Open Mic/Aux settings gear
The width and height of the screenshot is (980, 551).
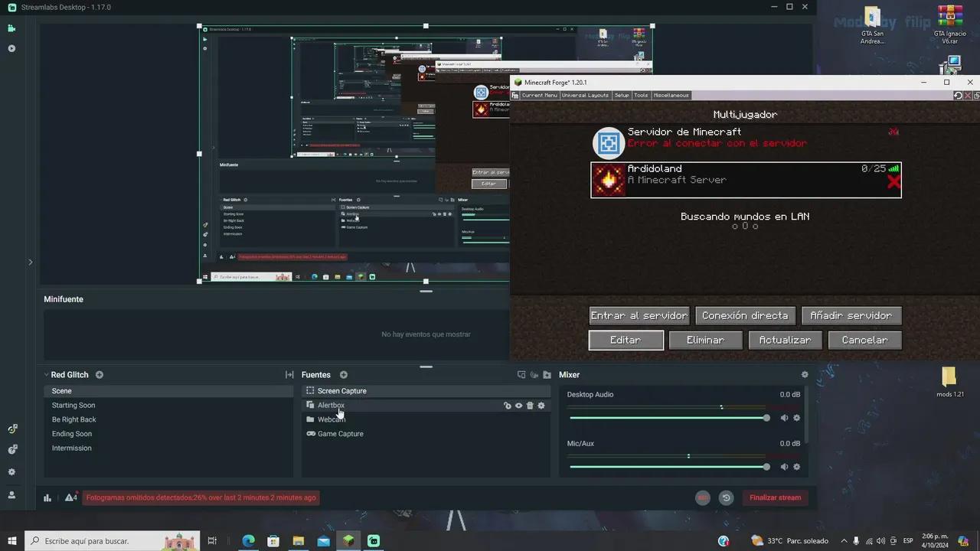pos(796,467)
